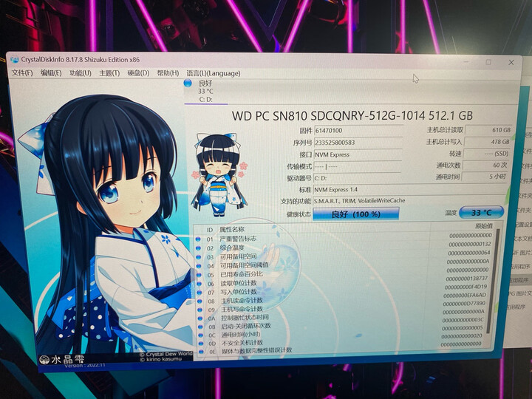
Task: Click the Crystal Dew World copyright link
Action: click(166, 354)
